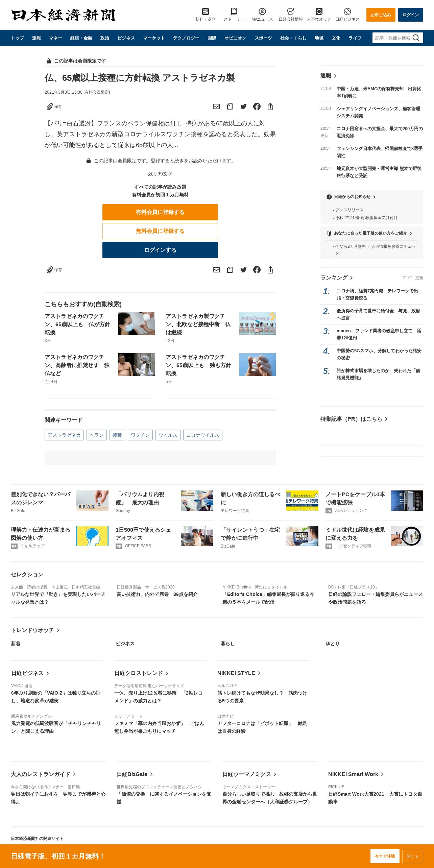Select the 文化 nav item

coord(336,38)
